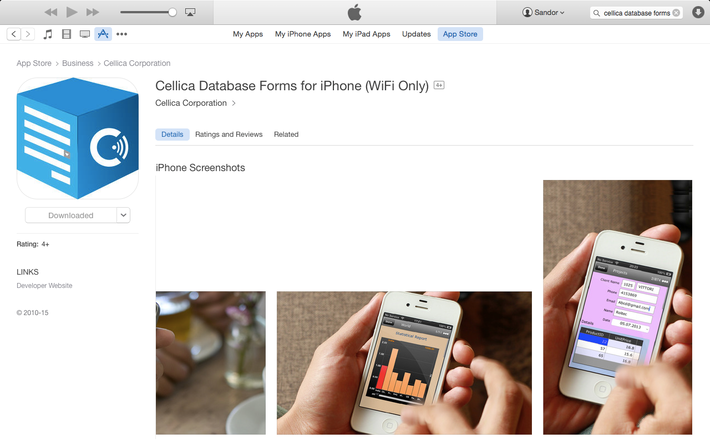
Task: Skip to next track with fast-forward
Action: pyautogui.click(x=92, y=12)
